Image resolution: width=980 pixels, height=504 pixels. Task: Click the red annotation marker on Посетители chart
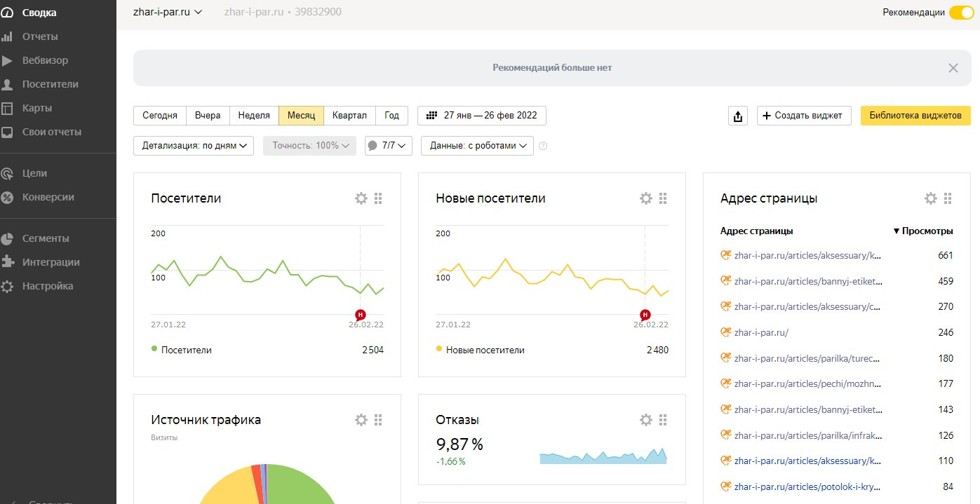[x=361, y=314]
